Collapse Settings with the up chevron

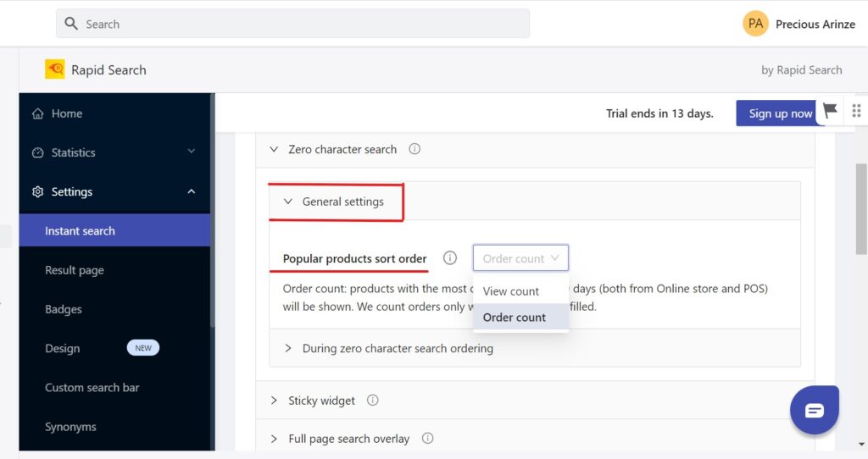(191, 191)
